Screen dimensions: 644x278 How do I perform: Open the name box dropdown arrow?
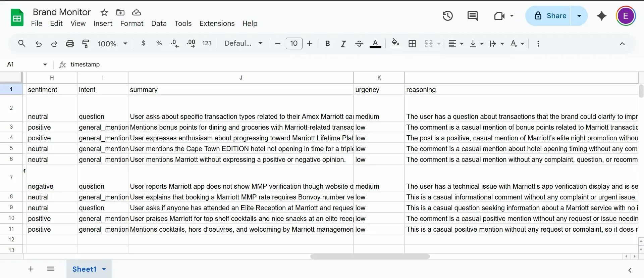tap(45, 64)
